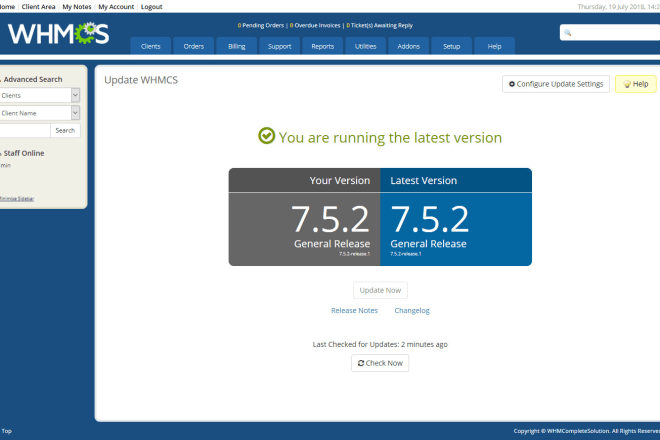View Overdue Invoices link
The height and width of the screenshot is (440, 660).
[315, 25]
